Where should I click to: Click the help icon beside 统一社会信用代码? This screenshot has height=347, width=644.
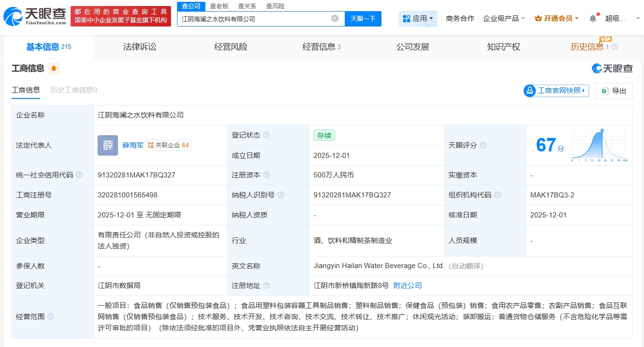pyautogui.click(x=79, y=175)
